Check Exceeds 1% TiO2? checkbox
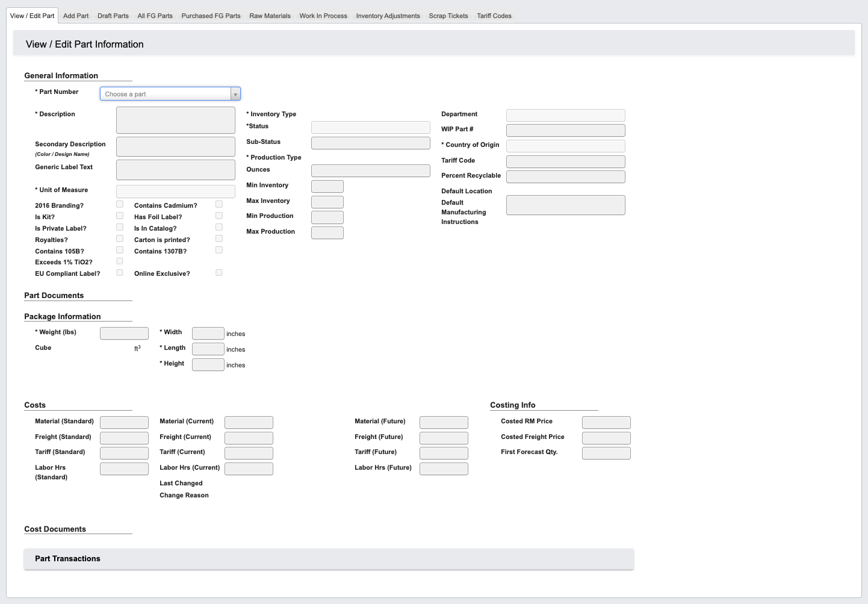868x604 pixels. (120, 261)
